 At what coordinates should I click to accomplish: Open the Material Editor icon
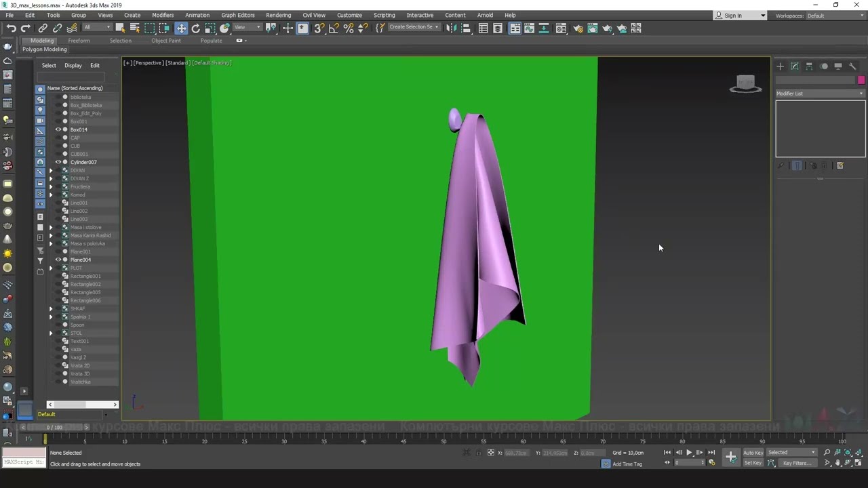561,28
